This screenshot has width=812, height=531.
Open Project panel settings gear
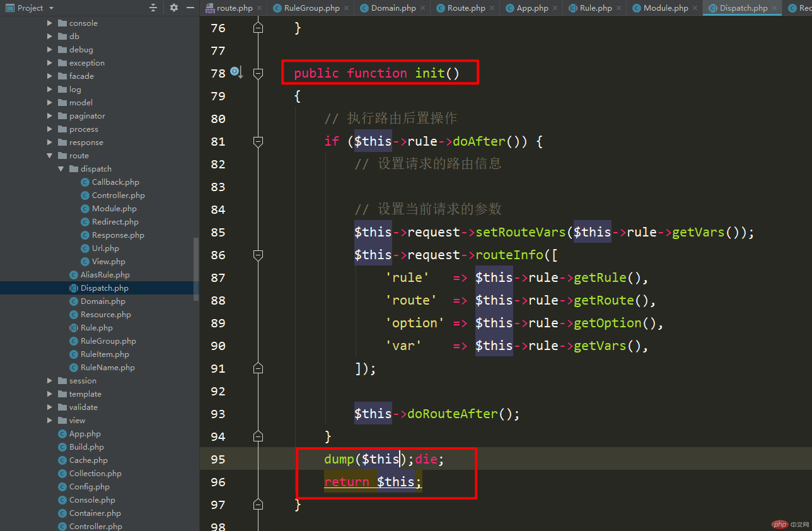point(174,8)
